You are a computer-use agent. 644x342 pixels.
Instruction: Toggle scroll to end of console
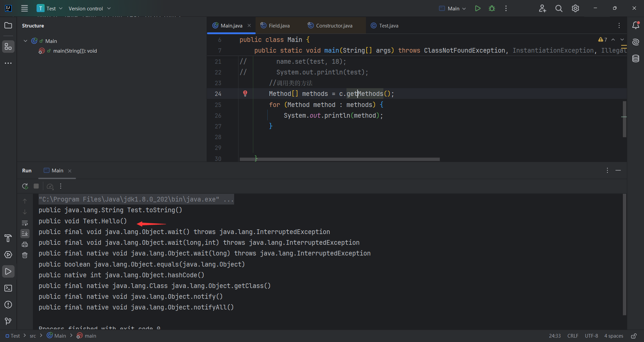tap(25, 233)
